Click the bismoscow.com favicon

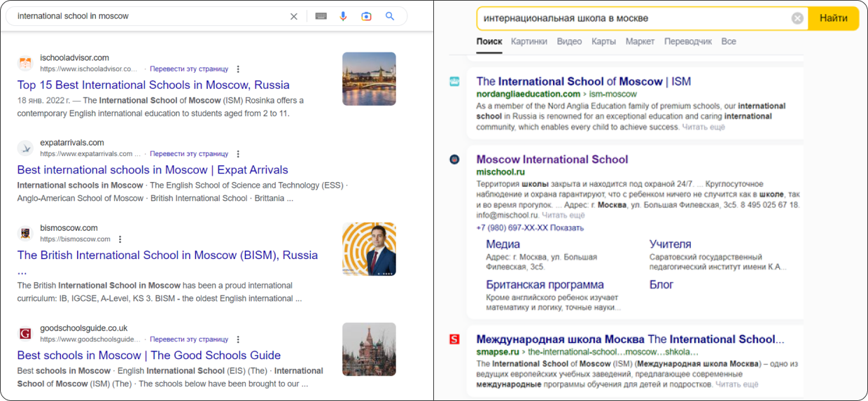pos(25,233)
